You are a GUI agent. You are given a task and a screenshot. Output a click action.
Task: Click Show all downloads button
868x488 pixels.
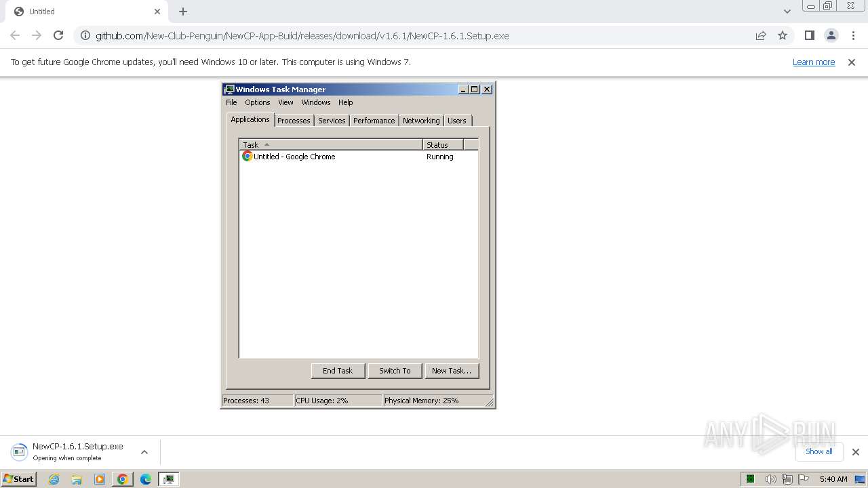[x=819, y=451]
